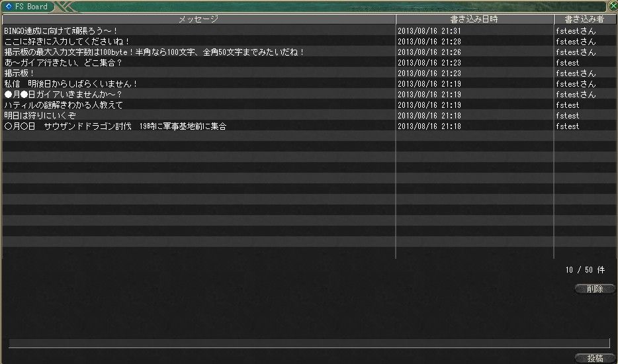Select the BINGO達成 message row
Viewport: 618px width, 364px height.
(x=309, y=30)
